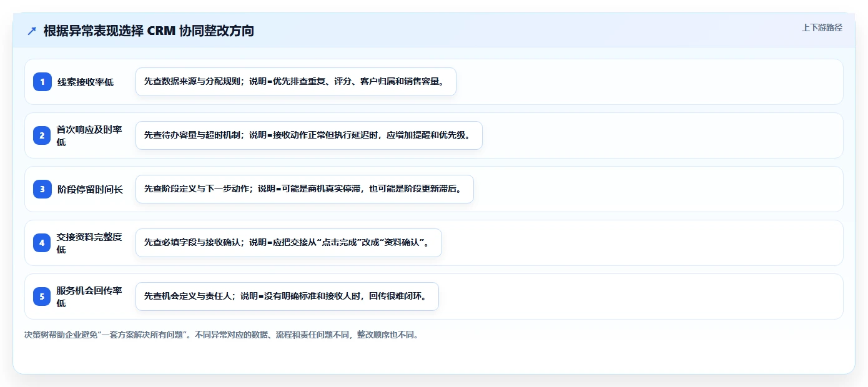
Task: Click the footer note starting 决策树帮助企业避免
Action: 221,335
